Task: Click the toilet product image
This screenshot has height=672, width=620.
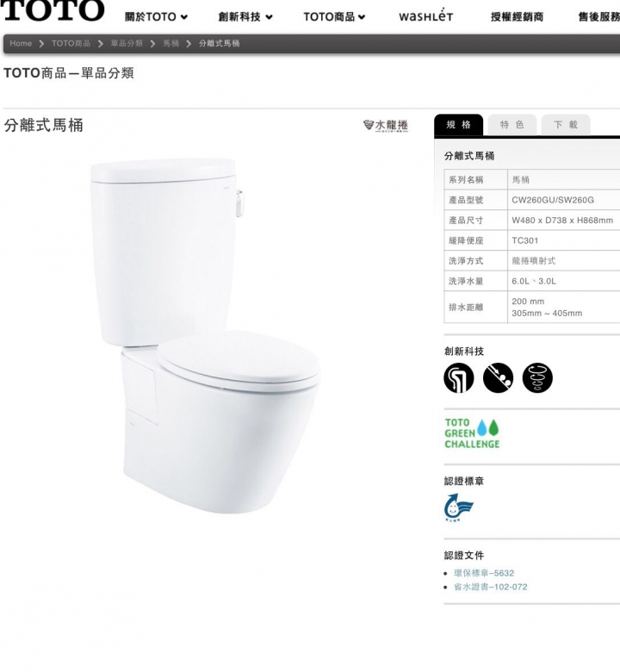Action: (205, 336)
